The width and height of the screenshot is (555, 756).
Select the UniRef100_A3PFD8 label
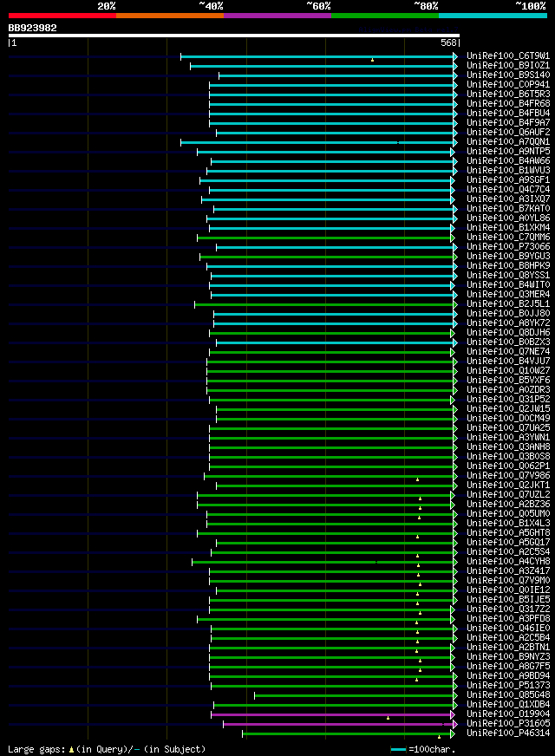pyautogui.click(x=508, y=619)
